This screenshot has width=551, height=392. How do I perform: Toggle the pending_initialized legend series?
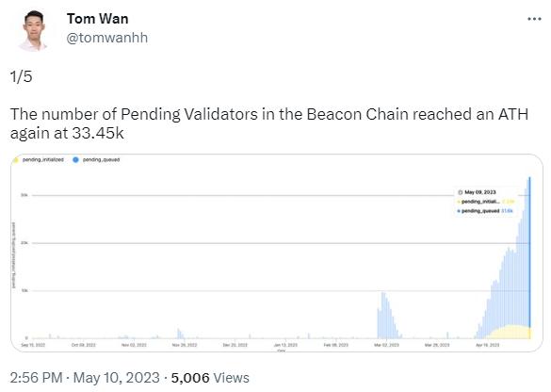point(39,159)
